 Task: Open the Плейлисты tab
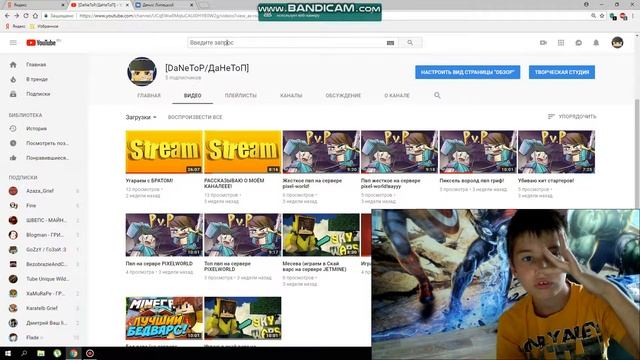tap(241, 96)
